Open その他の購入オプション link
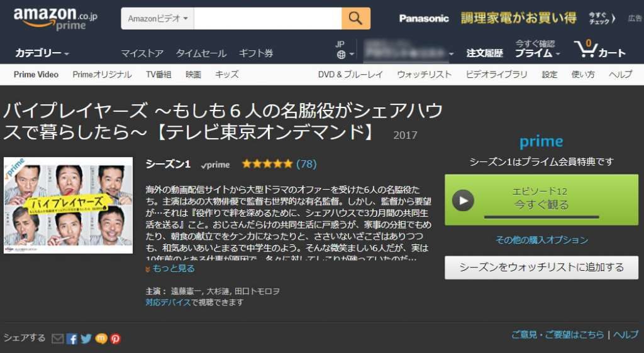 [541, 240]
